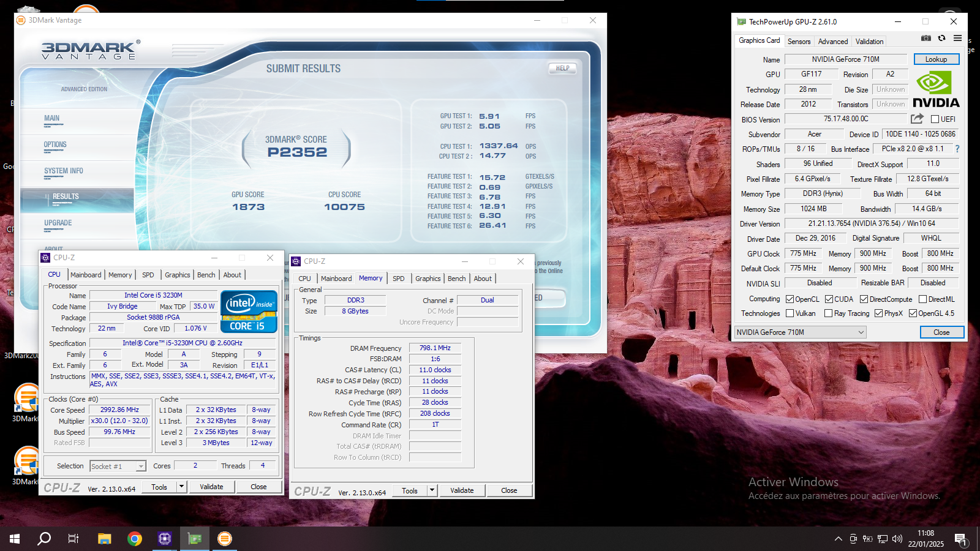Open the SPD tab in Memory CPU-Z window
The image size is (980, 551).
click(399, 279)
